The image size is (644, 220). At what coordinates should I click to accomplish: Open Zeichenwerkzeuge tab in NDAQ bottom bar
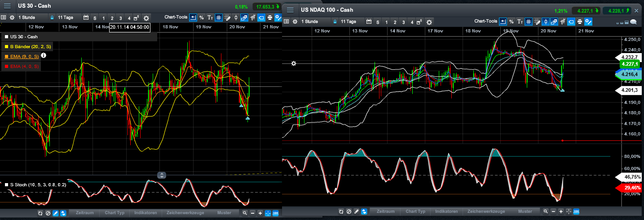(x=486, y=211)
